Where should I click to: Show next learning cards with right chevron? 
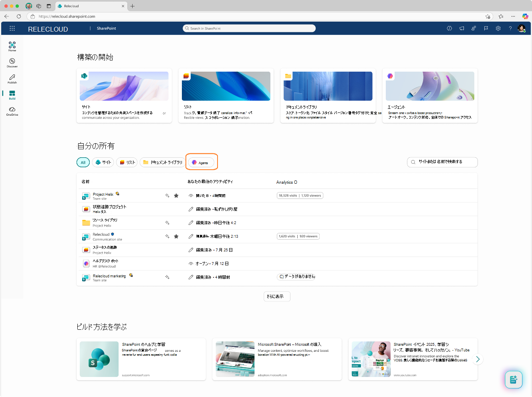(478, 359)
